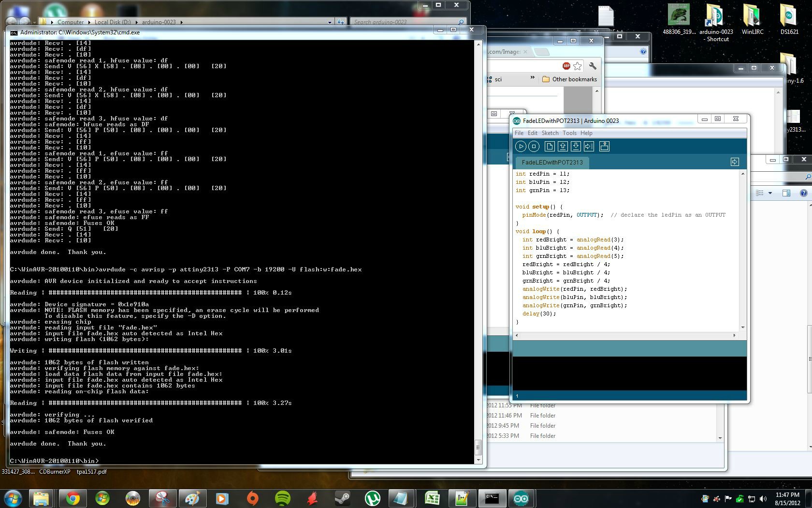The width and height of the screenshot is (812, 508).
Task: Upload the sketch to the board
Action: [x=589, y=146]
